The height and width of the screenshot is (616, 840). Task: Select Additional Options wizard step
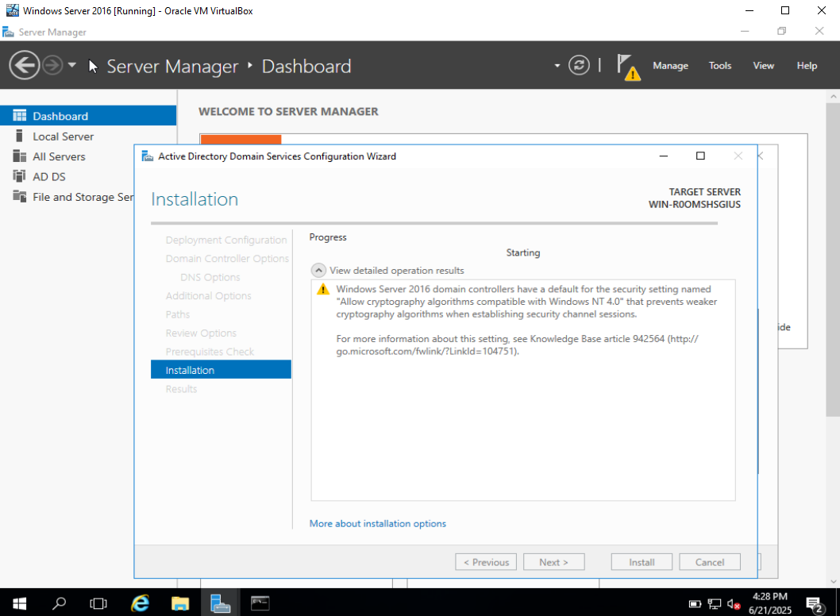(208, 295)
